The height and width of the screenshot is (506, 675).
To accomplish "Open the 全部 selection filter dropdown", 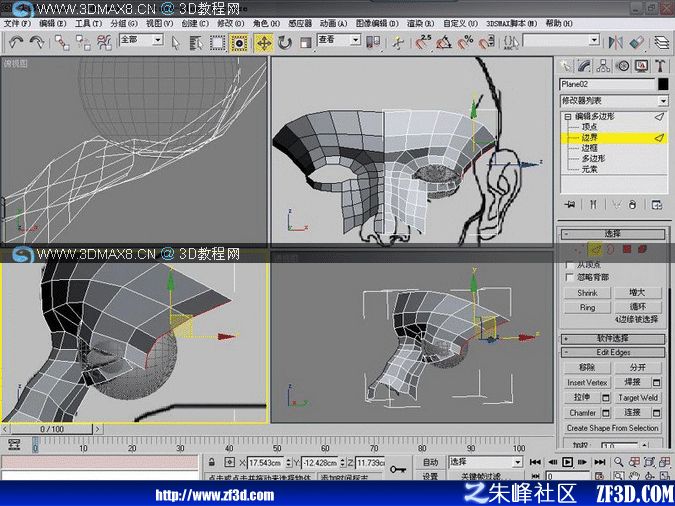I will point(141,40).
